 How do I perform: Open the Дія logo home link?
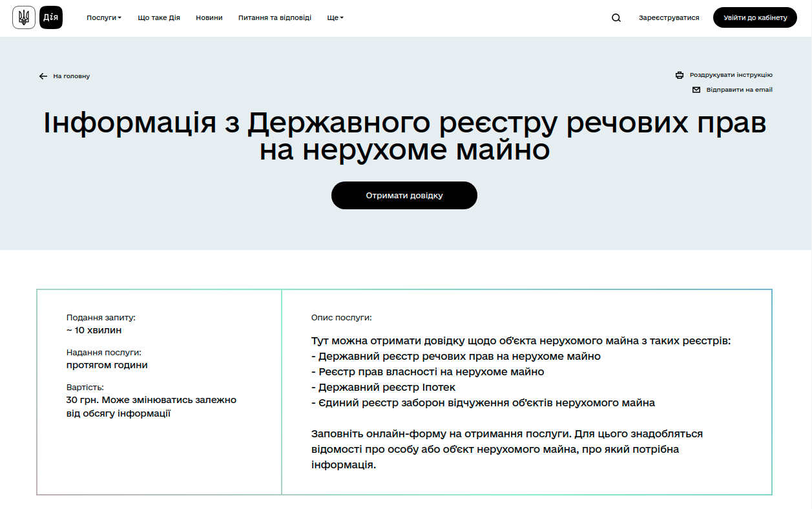[x=51, y=17]
